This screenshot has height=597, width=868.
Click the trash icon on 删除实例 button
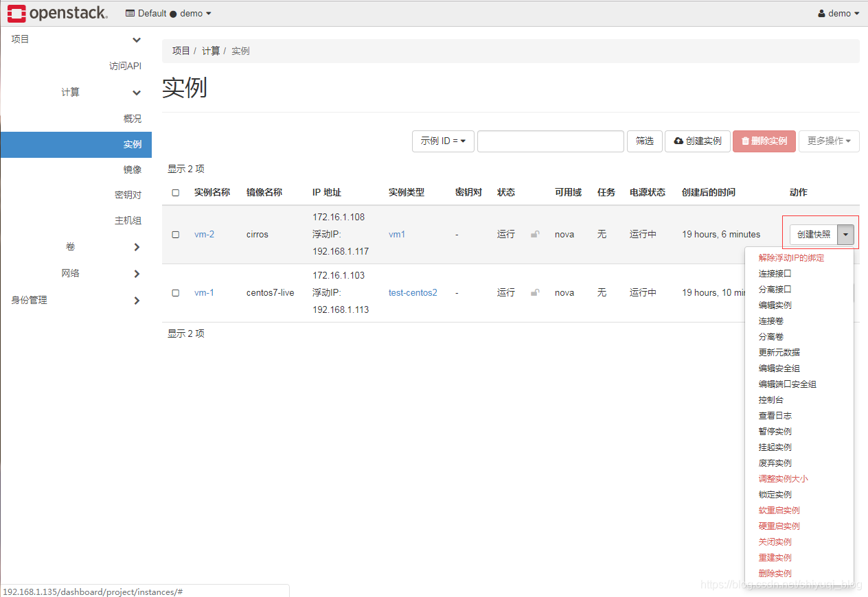[746, 141]
